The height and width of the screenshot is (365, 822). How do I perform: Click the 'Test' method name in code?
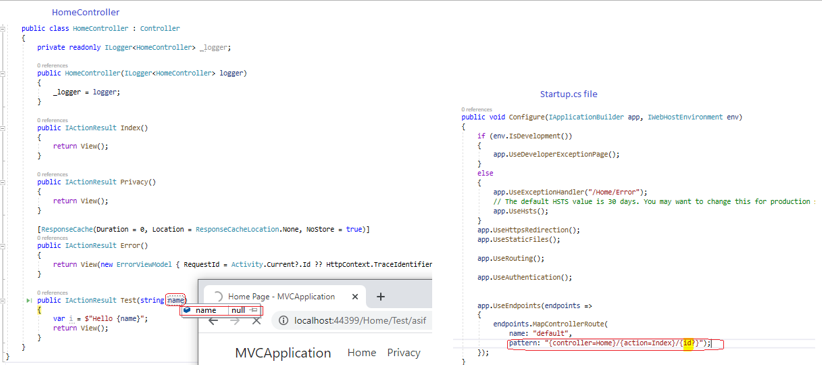click(128, 300)
